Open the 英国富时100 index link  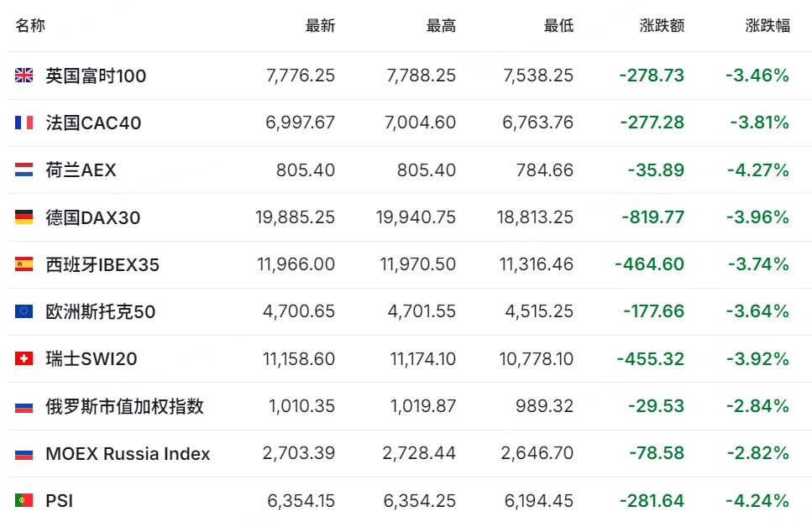96,76
